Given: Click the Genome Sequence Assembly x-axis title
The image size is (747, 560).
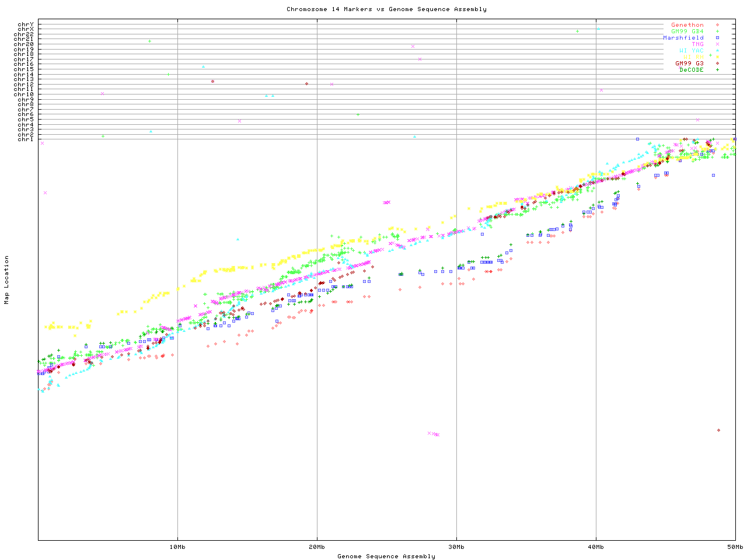Looking at the screenshot, I should click(386, 556).
